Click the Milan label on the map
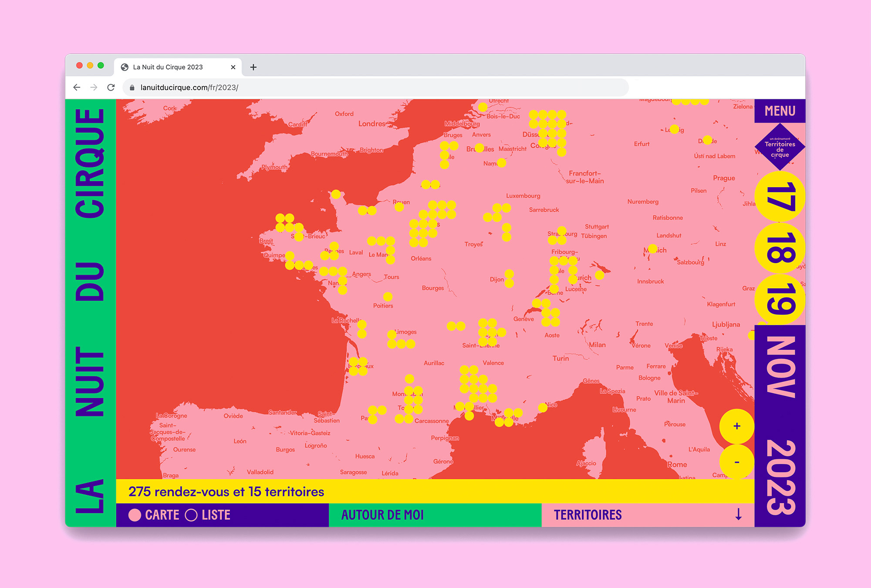Viewport: 871px width, 588px height. (597, 345)
